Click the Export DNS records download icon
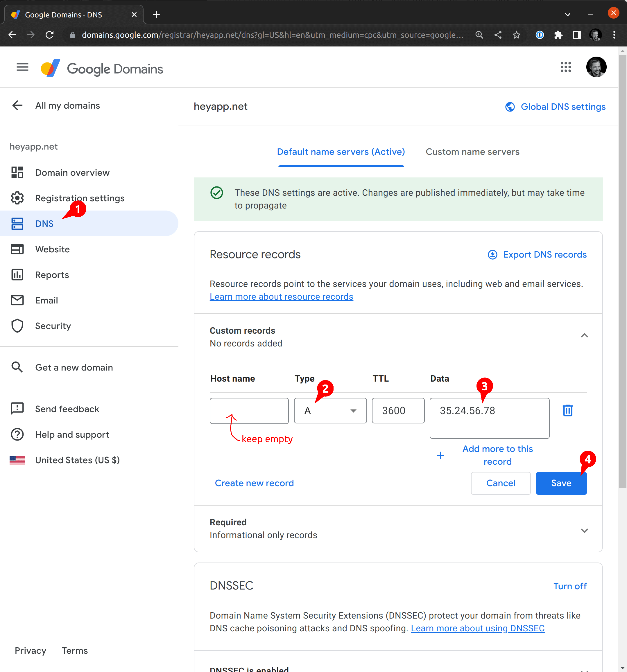 point(492,254)
